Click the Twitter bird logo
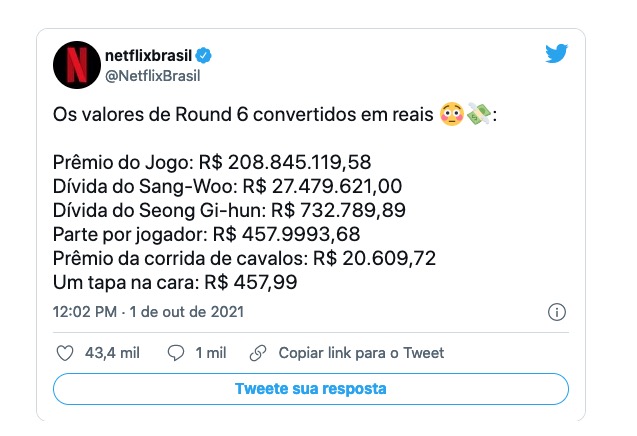Image resolution: width=637 pixels, height=436 pixels. 556,54
